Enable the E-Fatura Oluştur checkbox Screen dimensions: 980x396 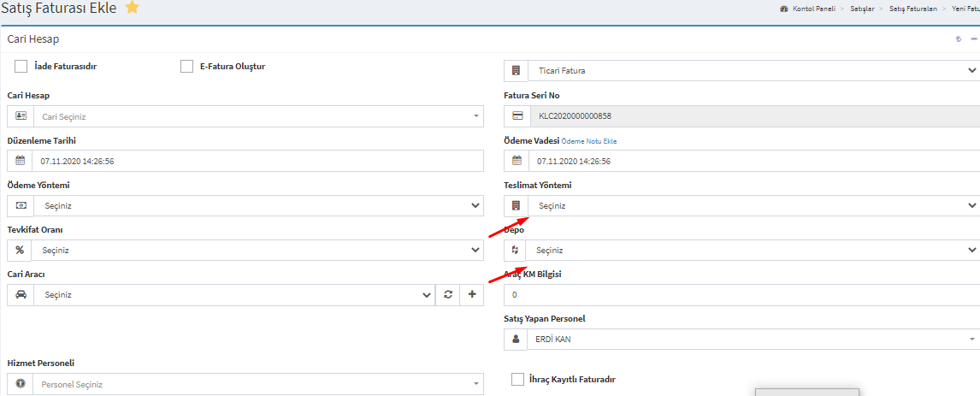186,66
